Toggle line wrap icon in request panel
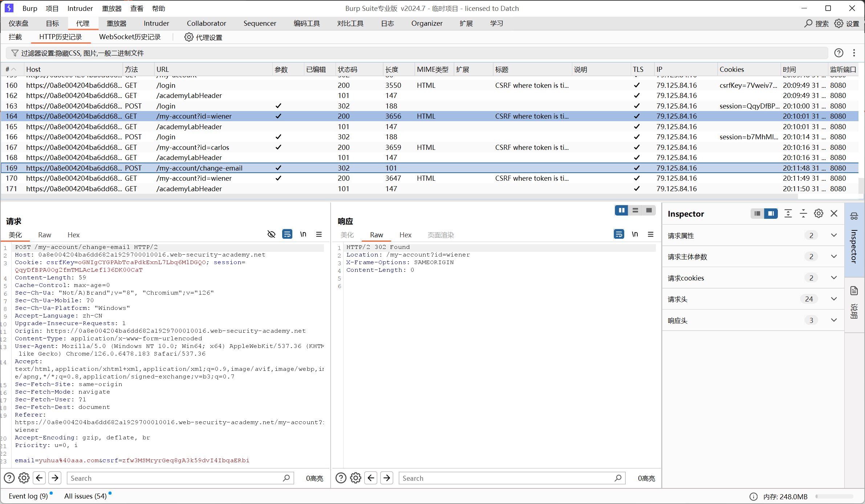 click(287, 234)
